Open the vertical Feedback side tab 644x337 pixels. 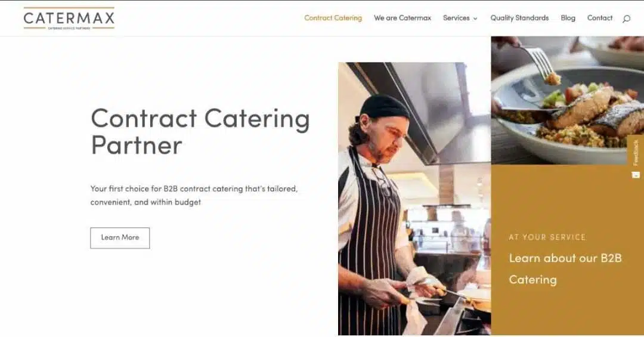click(x=636, y=157)
